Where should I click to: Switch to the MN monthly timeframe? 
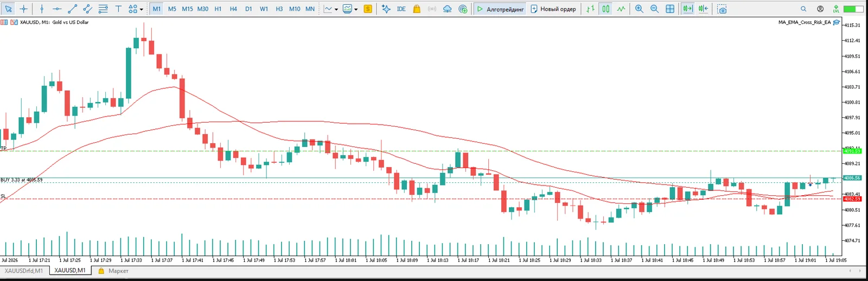(x=310, y=9)
